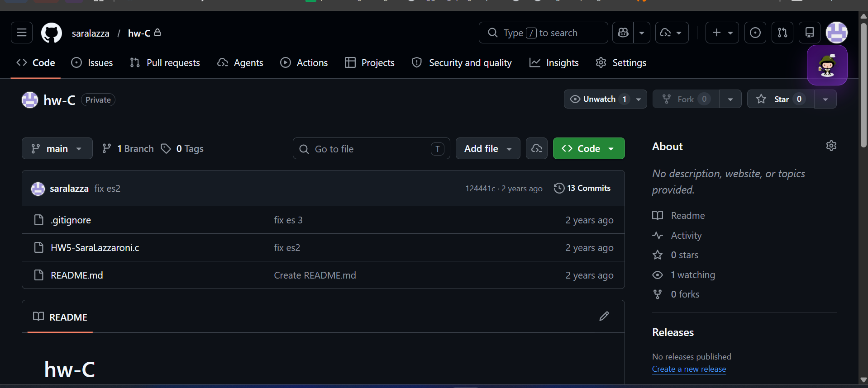Toggle Unwatch for this repository
868x388 pixels.
point(600,99)
